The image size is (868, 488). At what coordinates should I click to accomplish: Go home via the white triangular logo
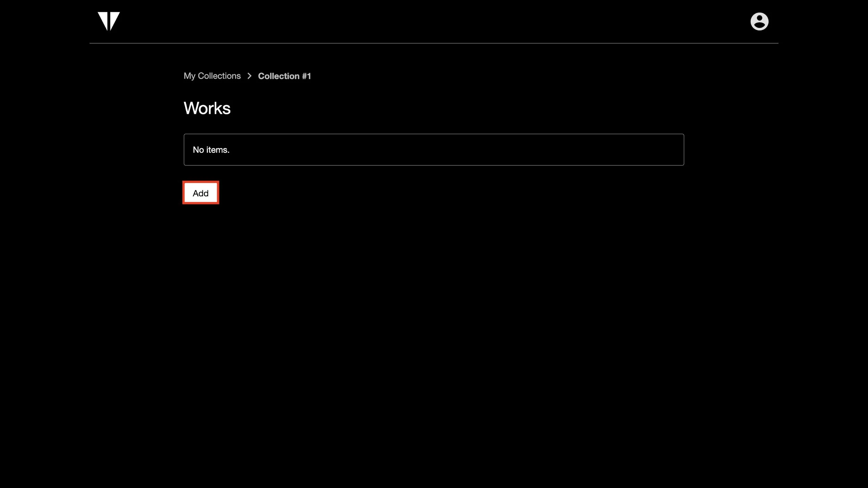point(109,21)
